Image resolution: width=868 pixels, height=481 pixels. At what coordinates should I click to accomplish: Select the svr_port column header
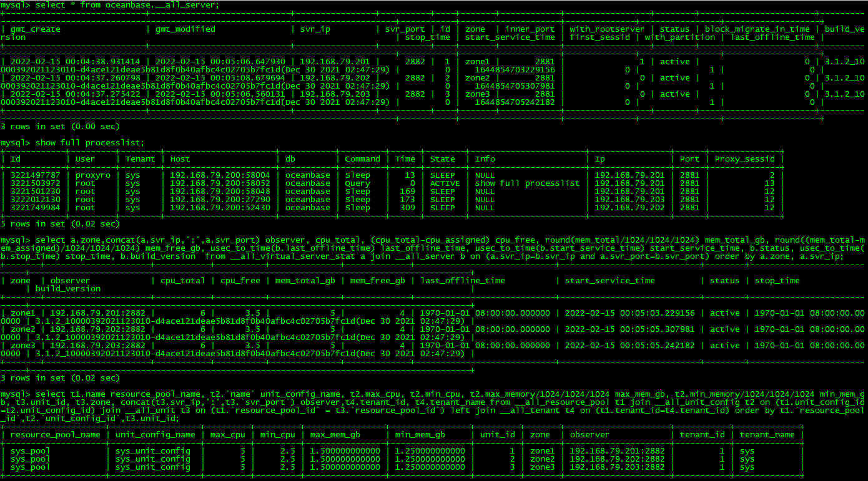pos(405,29)
